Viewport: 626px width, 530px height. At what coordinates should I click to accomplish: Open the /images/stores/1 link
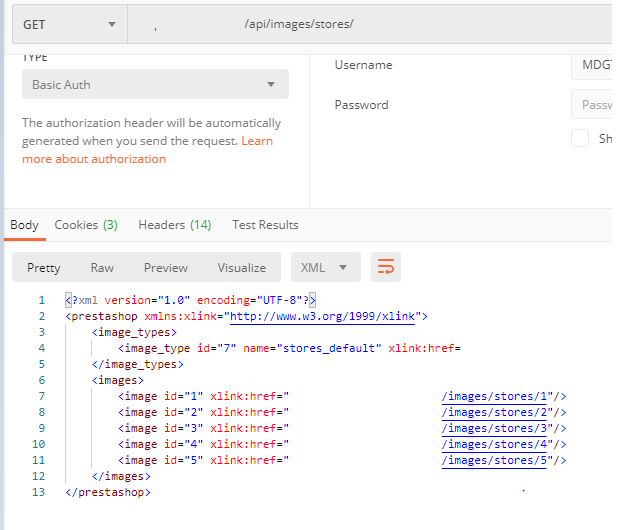(x=500, y=397)
